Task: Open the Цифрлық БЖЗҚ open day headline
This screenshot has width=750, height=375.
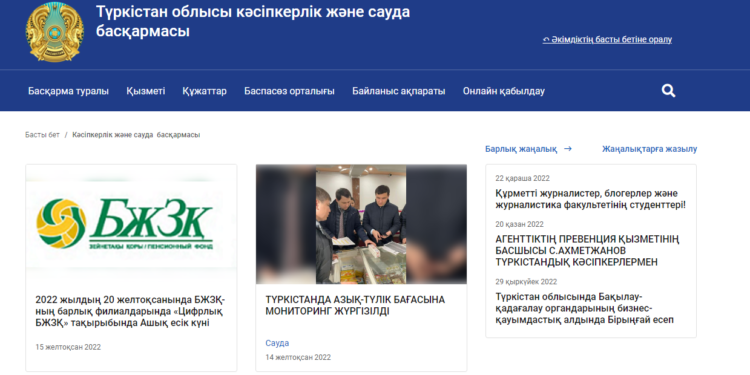Action: (x=130, y=311)
